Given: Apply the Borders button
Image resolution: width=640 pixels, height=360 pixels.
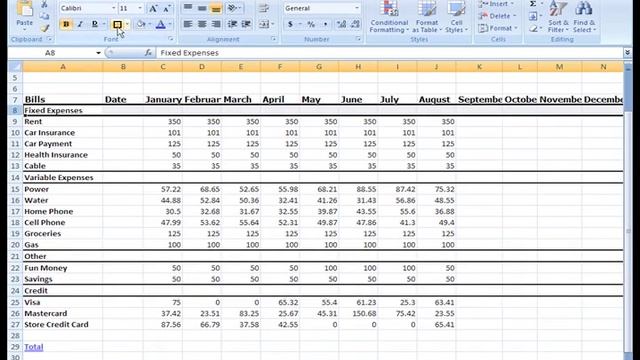Looking at the screenshot, I should [x=117, y=24].
